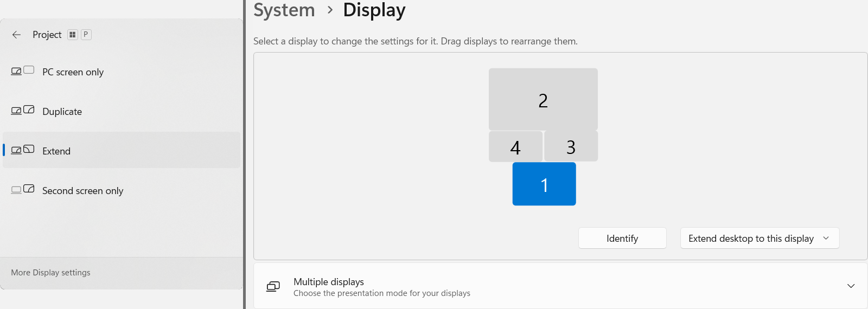Click the P key shortcut hint

tap(86, 35)
